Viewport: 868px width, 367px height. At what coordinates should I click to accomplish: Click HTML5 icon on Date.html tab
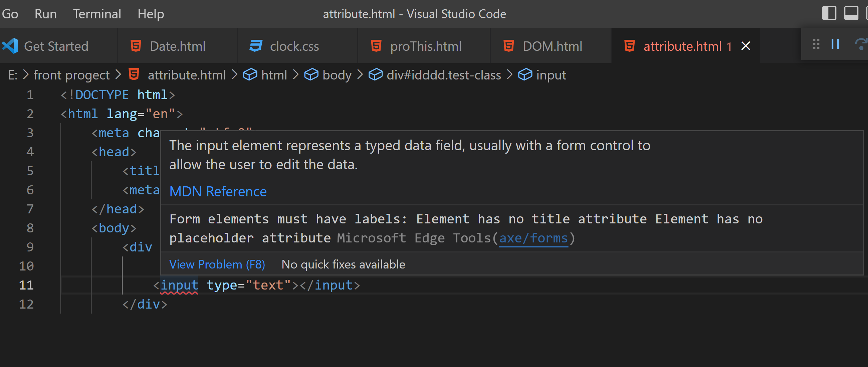pos(136,45)
